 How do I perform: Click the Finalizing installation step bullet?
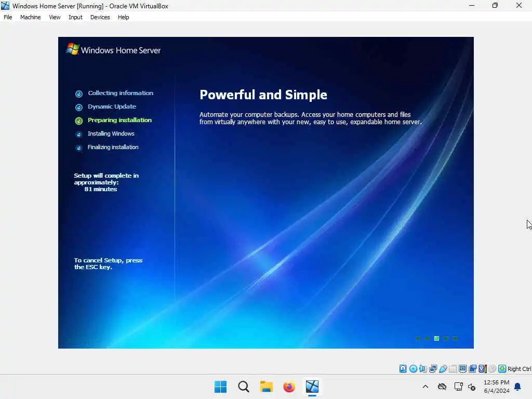(79, 148)
